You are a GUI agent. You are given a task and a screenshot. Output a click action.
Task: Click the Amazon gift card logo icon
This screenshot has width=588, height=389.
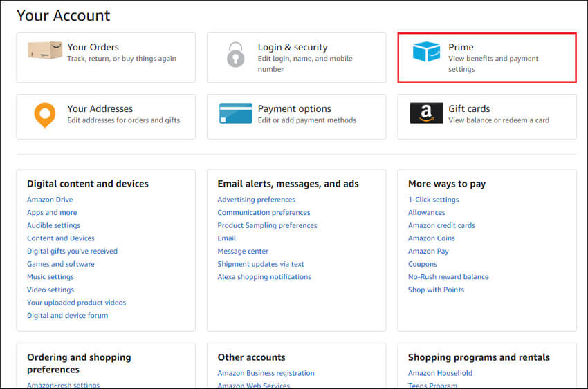point(426,113)
